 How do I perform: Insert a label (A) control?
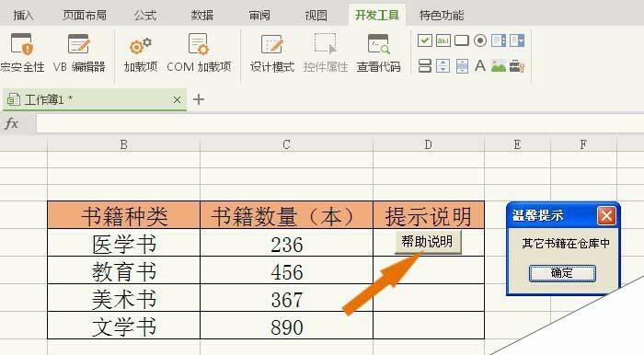click(480, 65)
